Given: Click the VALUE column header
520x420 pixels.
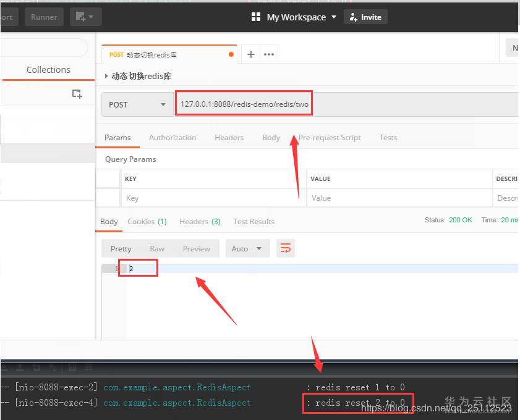Looking at the screenshot, I should (320, 179).
